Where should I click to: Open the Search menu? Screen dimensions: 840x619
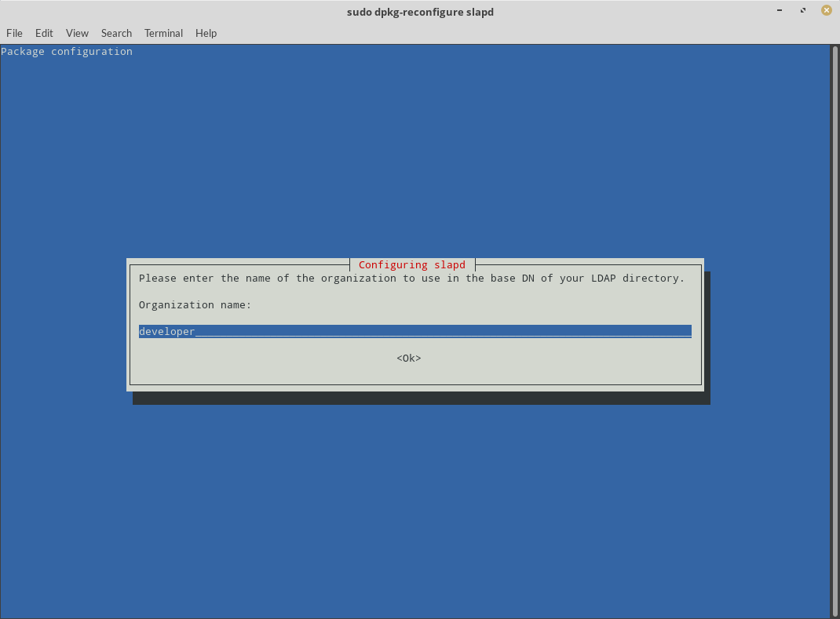116,33
